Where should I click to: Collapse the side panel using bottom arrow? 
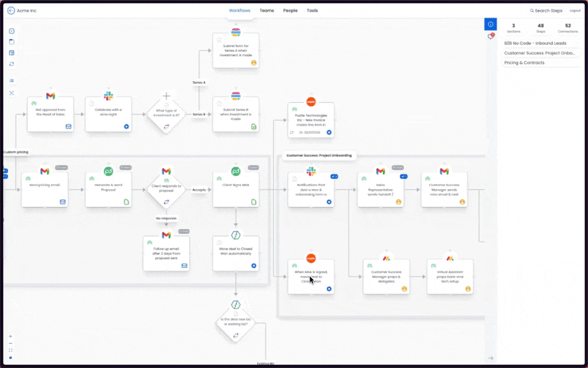pos(490,358)
